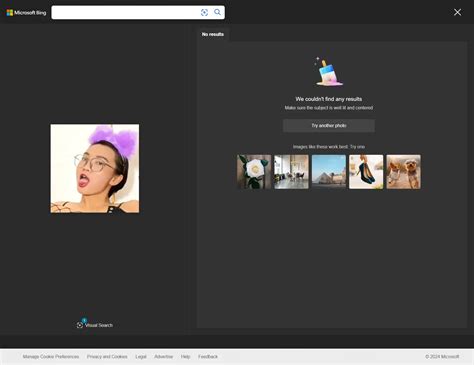Click 'We couldn't find any results' text
Image resolution: width=474 pixels, height=365 pixels.
[x=329, y=99]
